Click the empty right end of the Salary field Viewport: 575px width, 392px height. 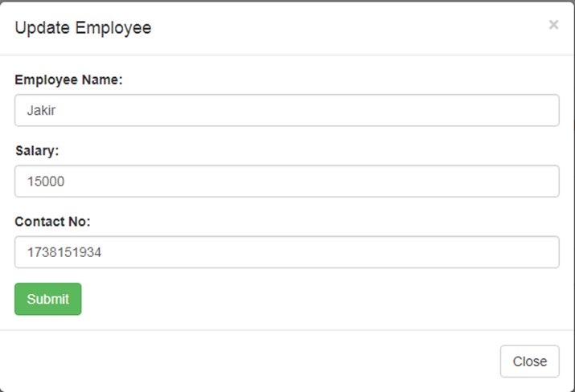pyautogui.click(x=483, y=182)
